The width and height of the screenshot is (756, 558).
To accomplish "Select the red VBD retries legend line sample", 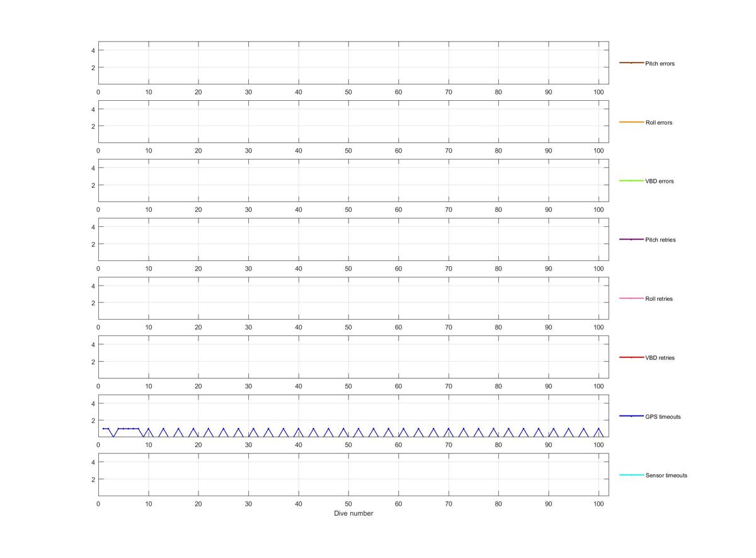I will coord(631,357).
